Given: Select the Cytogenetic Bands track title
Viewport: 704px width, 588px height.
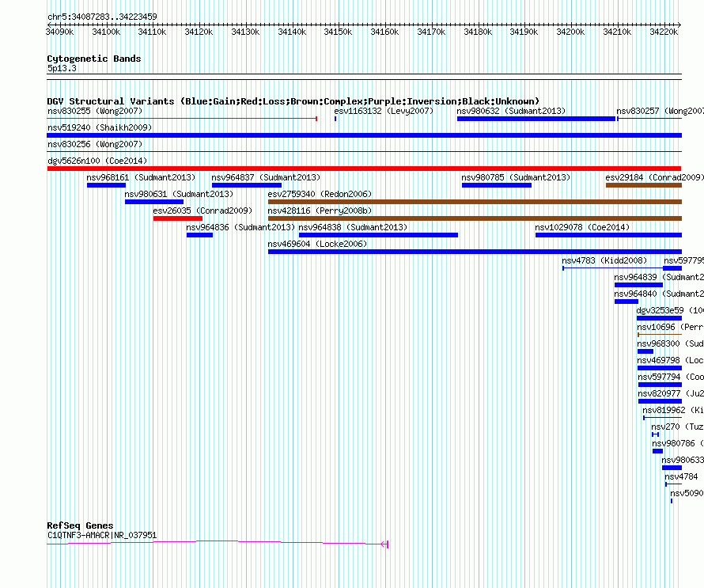Looking at the screenshot, I should tap(94, 59).
